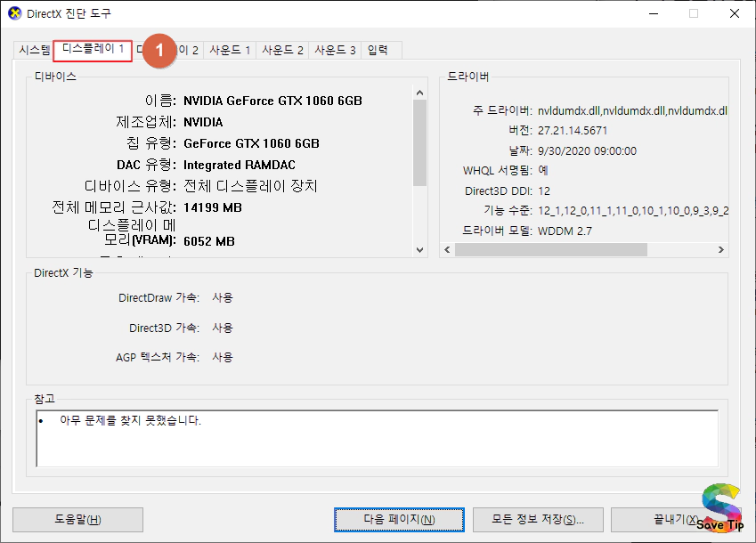Click the device list scroll-up arrow

click(x=419, y=93)
